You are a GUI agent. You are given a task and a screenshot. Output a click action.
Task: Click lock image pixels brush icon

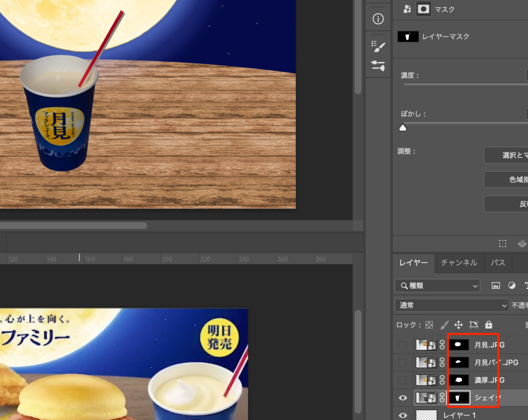pos(444,325)
